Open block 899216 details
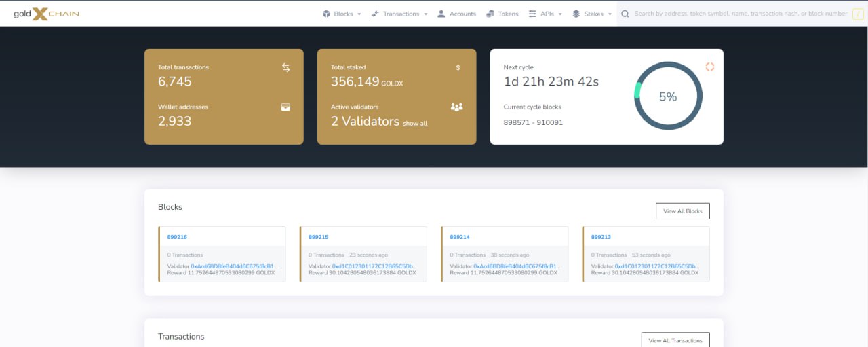The height and width of the screenshot is (347, 868). pos(177,237)
